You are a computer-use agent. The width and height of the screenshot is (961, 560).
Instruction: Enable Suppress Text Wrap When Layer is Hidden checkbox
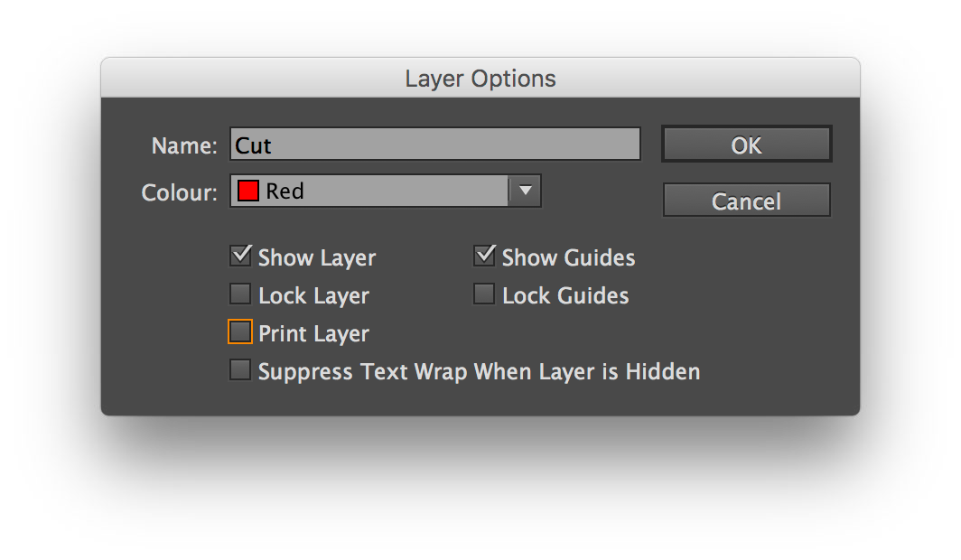(240, 370)
